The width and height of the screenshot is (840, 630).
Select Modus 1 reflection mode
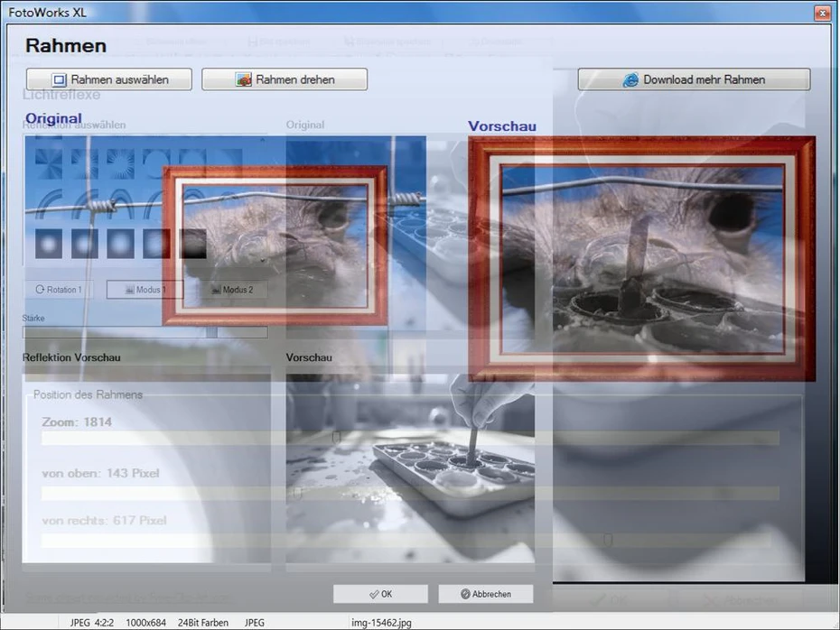coord(145,290)
